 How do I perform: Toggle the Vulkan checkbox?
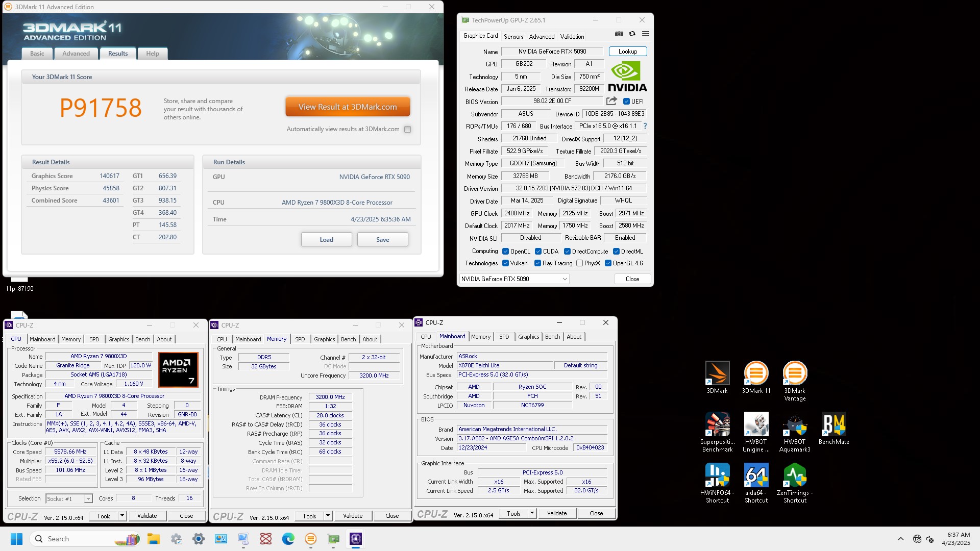(505, 263)
